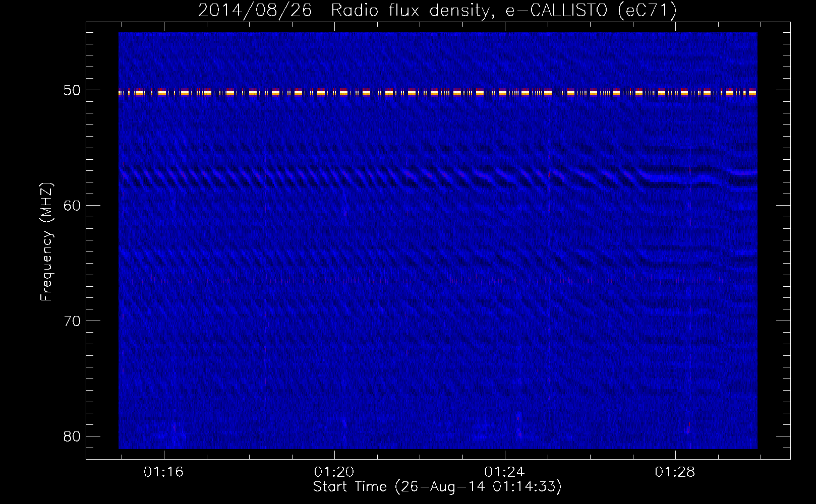Viewport: 816px width, 504px height.
Task: Click the 60 frequency tick label
Action: (x=72, y=206)
